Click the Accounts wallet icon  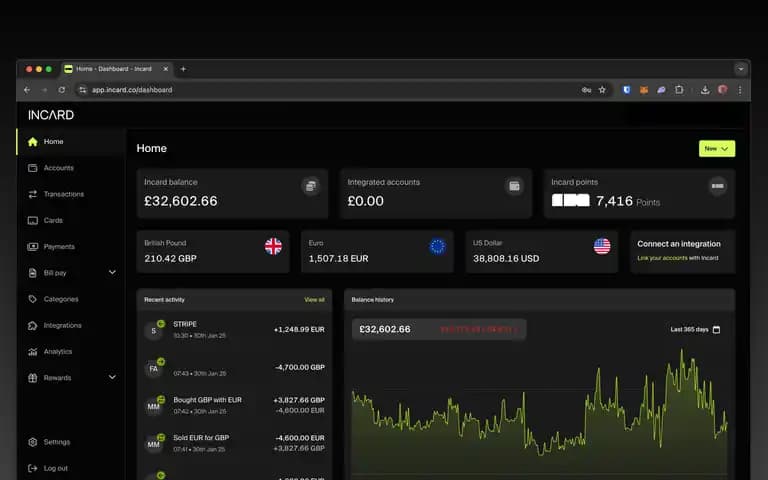tap(33, 168)
